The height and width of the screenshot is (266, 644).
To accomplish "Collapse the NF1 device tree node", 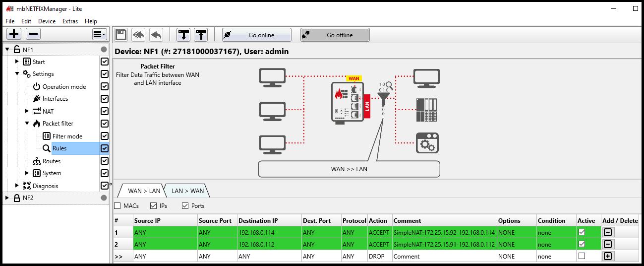I will coord(7,50).
